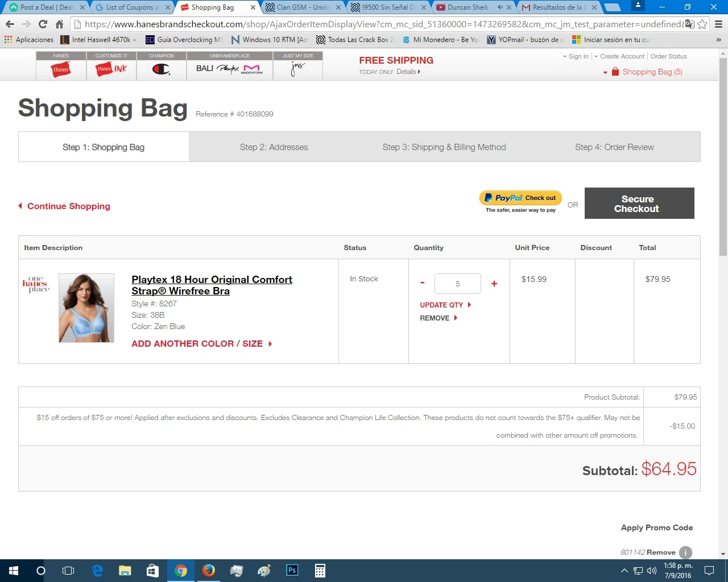Close the Shopping Bag tab
The width and height of the screenshot is (728, 582).
point(253,7)
